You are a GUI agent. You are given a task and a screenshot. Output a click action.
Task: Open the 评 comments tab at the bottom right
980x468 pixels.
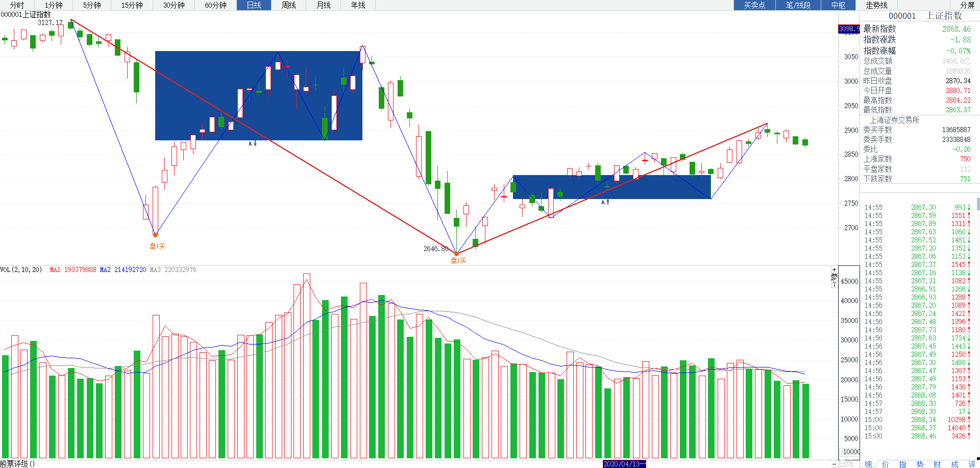tap(972, 464)
